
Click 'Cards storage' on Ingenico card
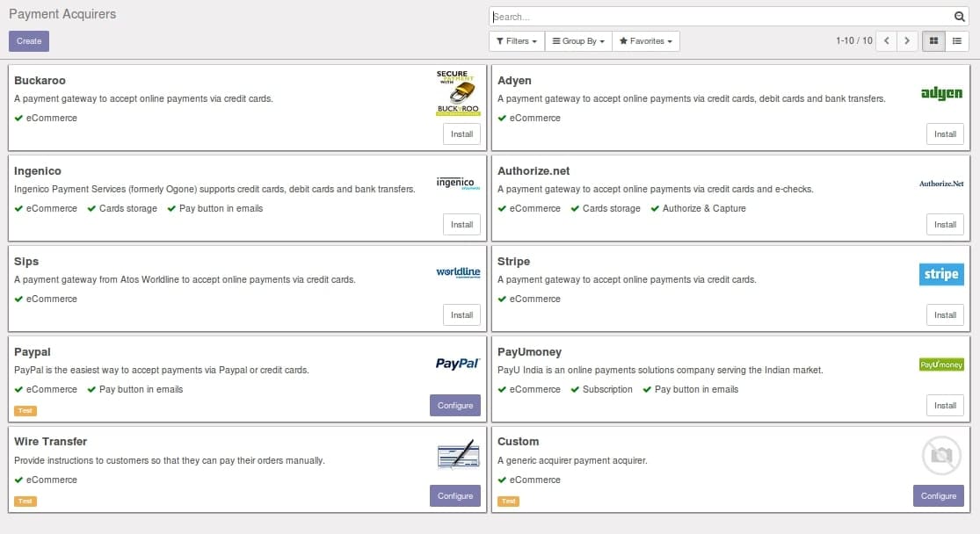point(128,209)
